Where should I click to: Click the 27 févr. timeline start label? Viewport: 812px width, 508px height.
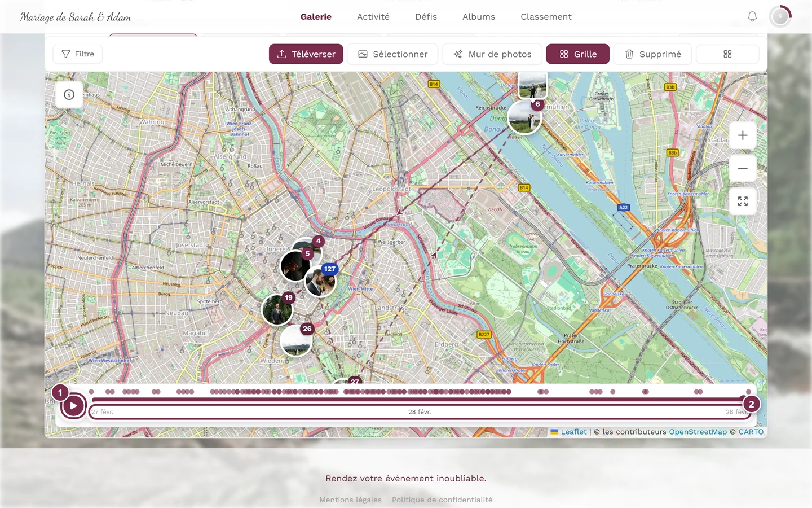(x=103, y=412)
